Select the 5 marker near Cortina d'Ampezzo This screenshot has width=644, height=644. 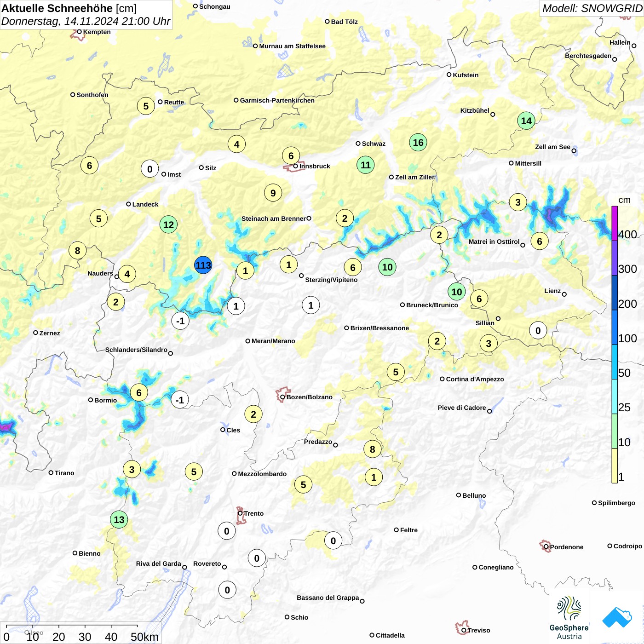[x=396, y=372]
